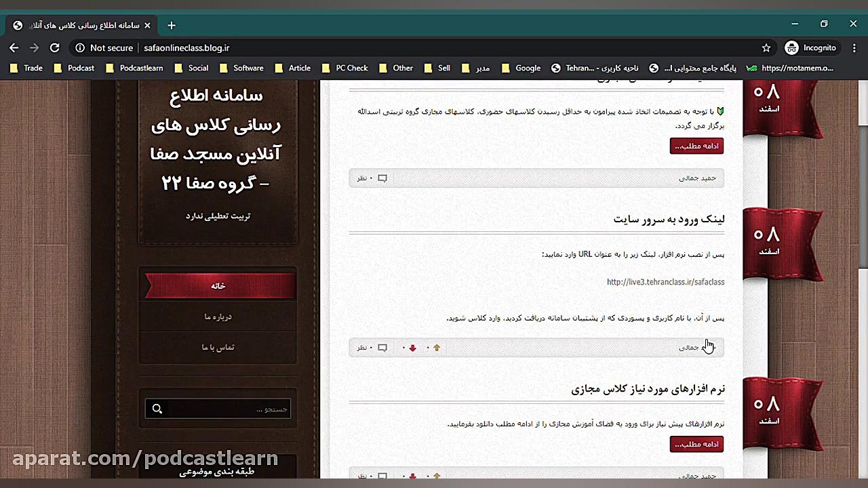Click the green icon beside the motamem bookmark

(751, 68)
